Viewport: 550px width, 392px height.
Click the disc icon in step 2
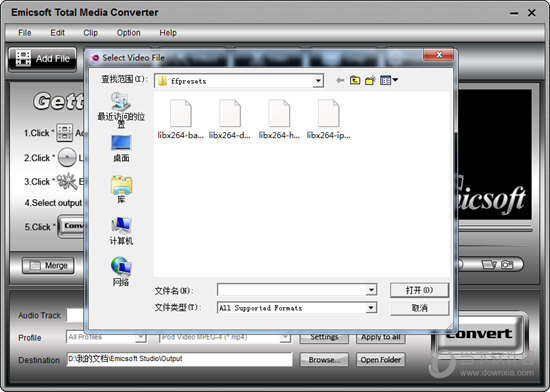(x=67, y=157)
